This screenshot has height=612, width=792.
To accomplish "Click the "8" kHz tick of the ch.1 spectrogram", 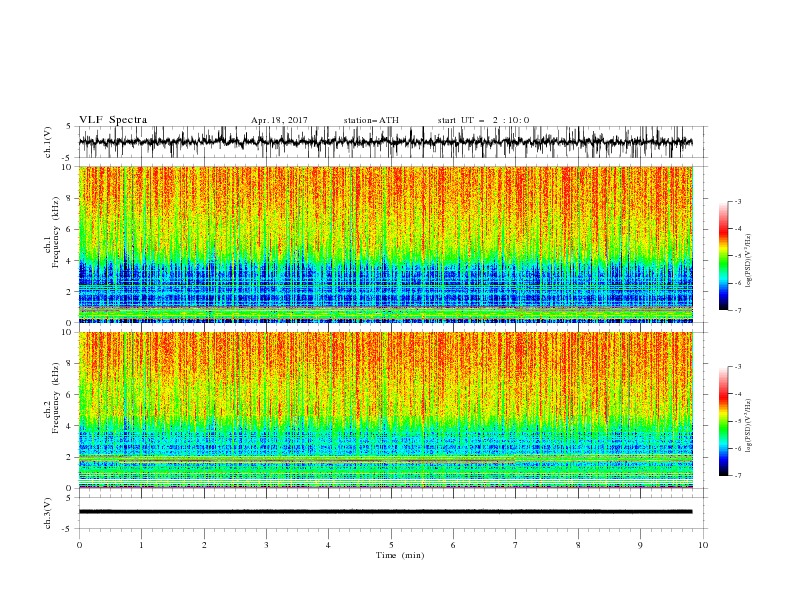I will coord(69,198).
